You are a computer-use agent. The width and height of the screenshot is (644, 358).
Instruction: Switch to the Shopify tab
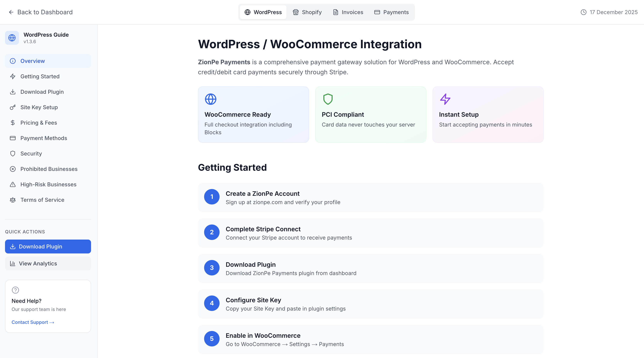307,12
